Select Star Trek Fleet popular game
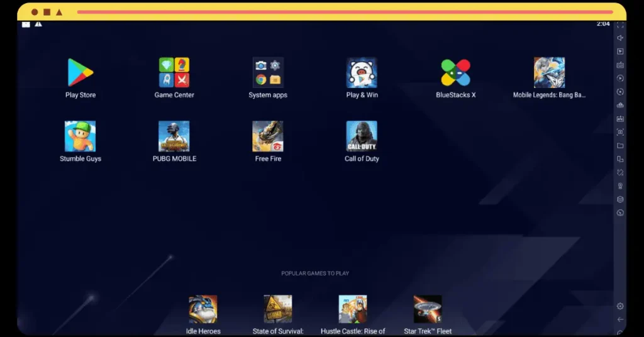 point(428,309)
